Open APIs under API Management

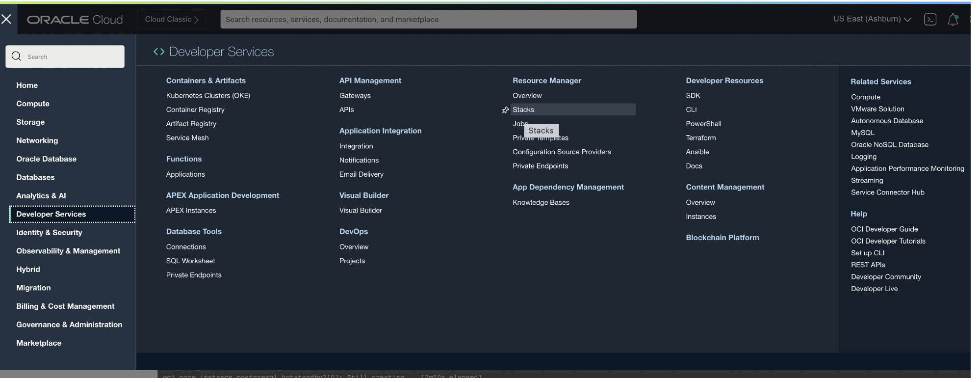pyautogui.click(x=347, y=110)
